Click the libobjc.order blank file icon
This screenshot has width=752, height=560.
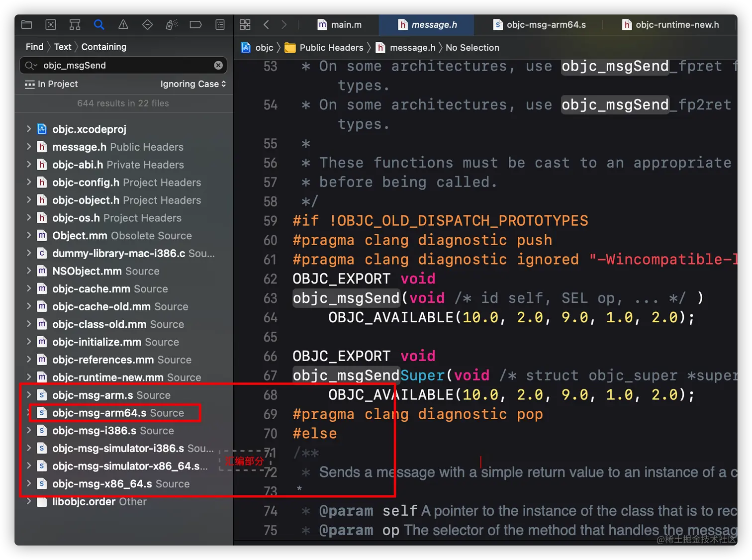(x=42, y=501)
